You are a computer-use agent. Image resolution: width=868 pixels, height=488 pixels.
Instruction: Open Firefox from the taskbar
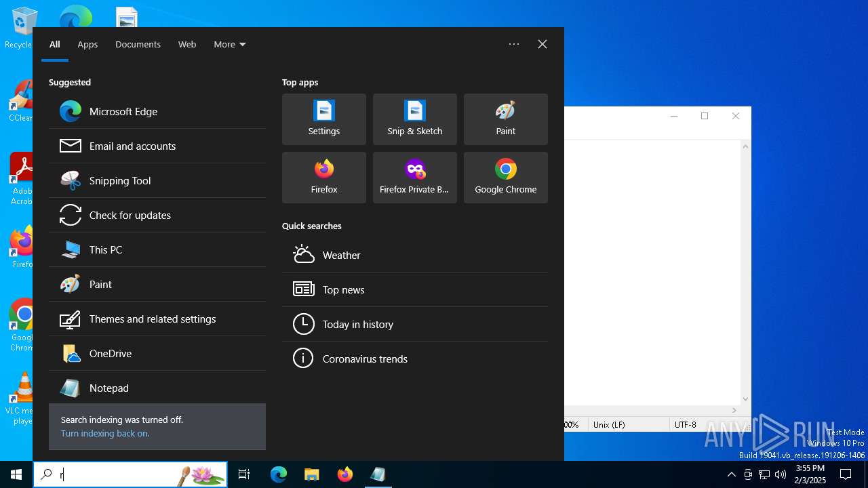pos(344,474)
